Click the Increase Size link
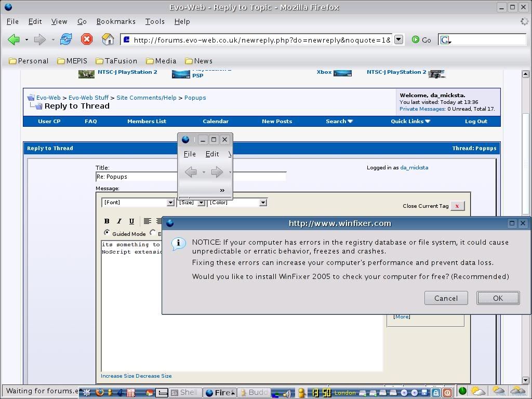 pyautogui.click(x=117, y=376)
